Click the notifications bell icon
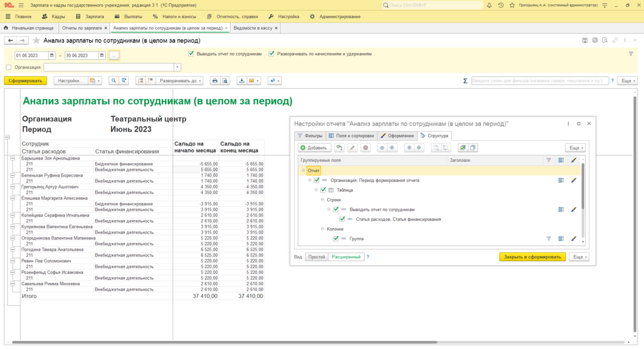644x349 pixels. pos(491,5)
